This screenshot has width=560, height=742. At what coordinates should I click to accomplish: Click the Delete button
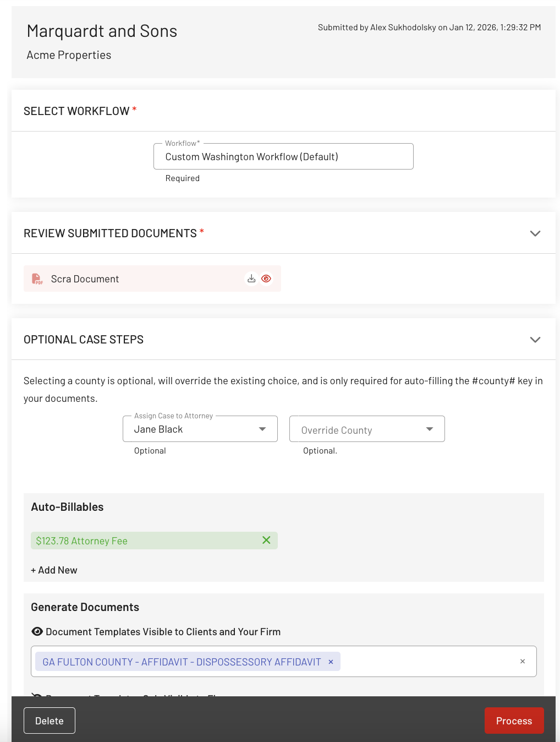click(x=50, y=721)
